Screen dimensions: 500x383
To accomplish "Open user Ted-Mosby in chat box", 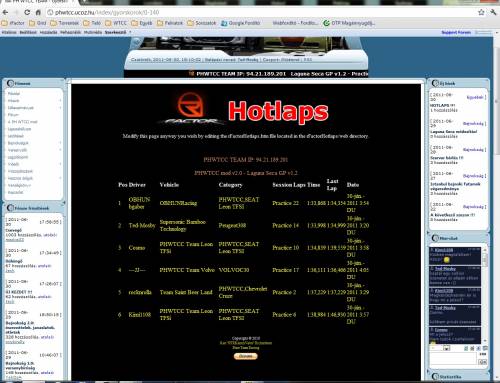I will coord(445,269).
